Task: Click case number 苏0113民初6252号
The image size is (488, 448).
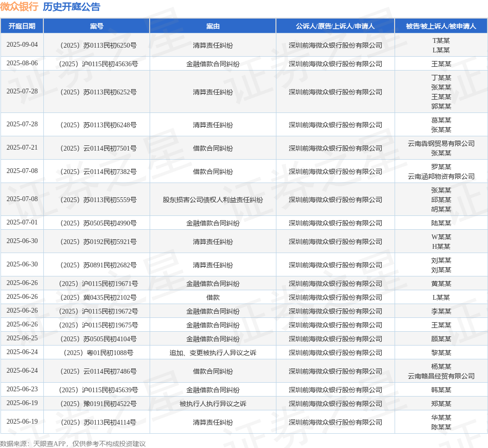Action: click(x=98, y=92)
